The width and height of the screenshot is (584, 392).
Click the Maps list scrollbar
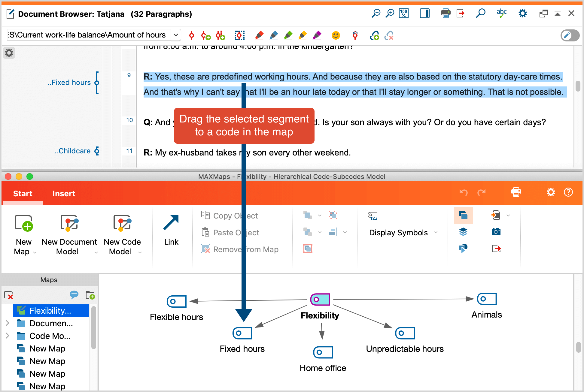94,328
